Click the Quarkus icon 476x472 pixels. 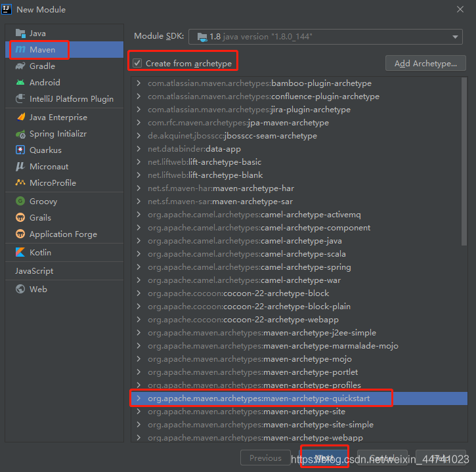pos(20,150)
